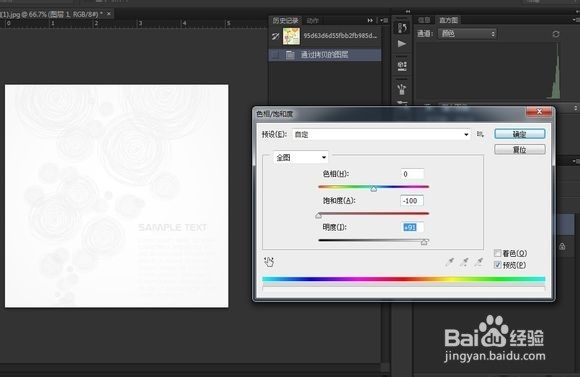The width and height of the screenshot is (580, 377).
Task: Enable the 着色 colorize checkbox
Action: 498,253
